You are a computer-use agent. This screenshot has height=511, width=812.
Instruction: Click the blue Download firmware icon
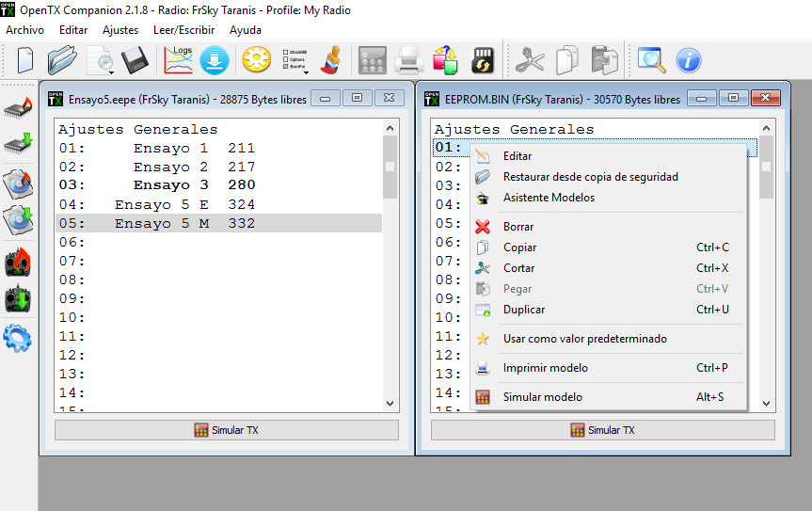(x=214, y=60)
